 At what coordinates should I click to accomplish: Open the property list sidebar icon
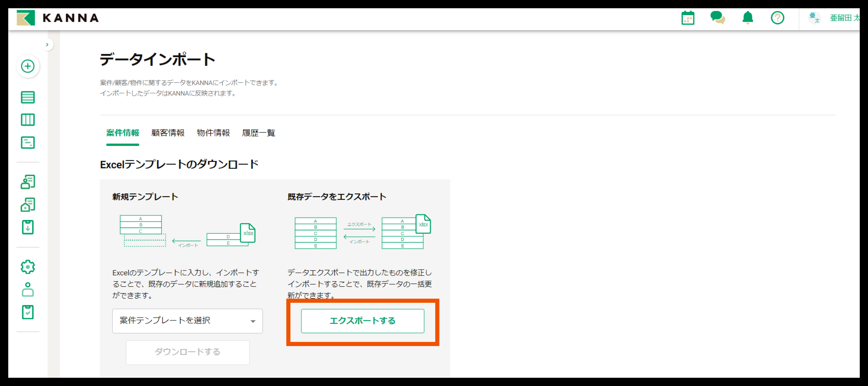tap(28, 204)
